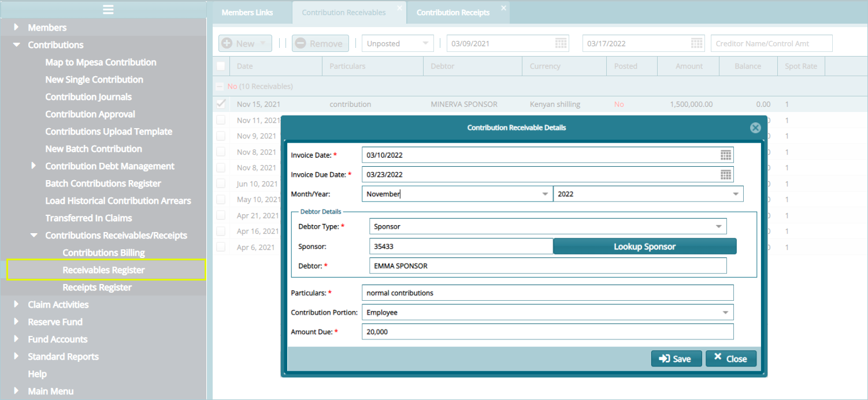Image resolution: width=868 pixels, height=400 pixels.
Task: Click the Sponsor field showing 35433
Action: (x=461, y=246)
